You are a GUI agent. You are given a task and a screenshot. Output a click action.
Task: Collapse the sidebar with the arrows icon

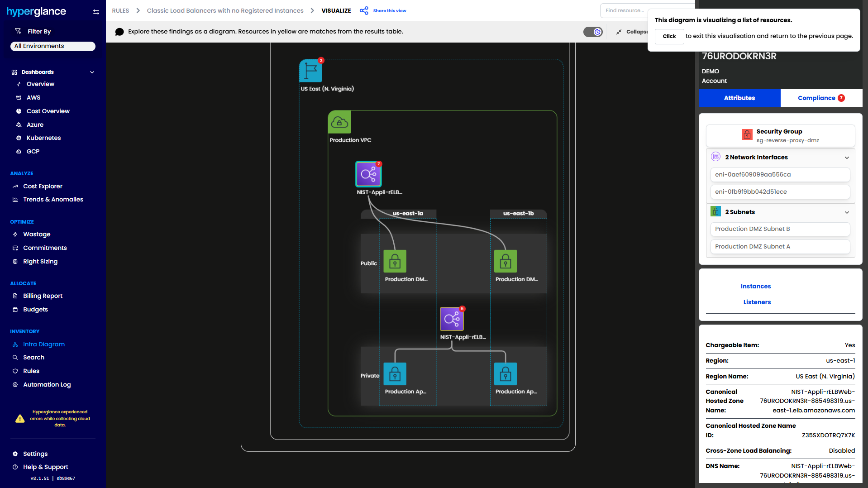click(x=96, y=12)
